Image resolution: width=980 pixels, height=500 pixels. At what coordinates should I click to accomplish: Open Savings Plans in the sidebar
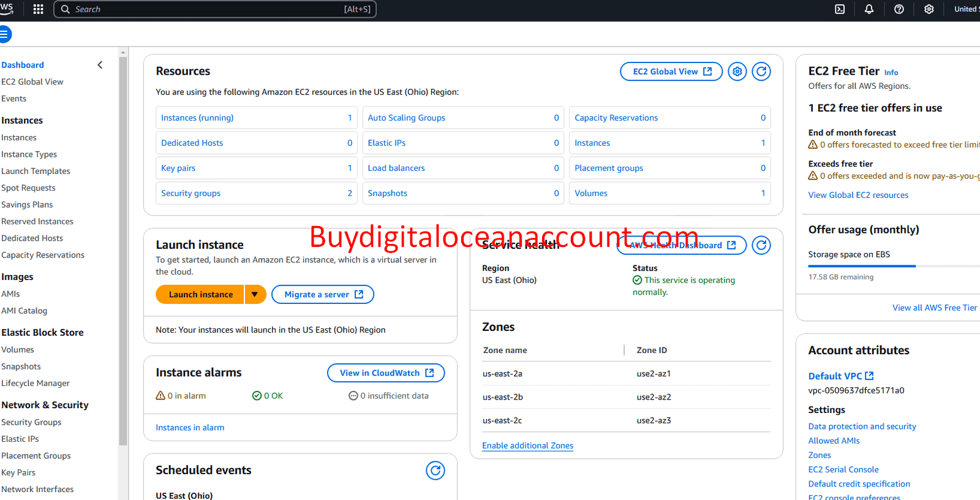click(x=27, y=205)
